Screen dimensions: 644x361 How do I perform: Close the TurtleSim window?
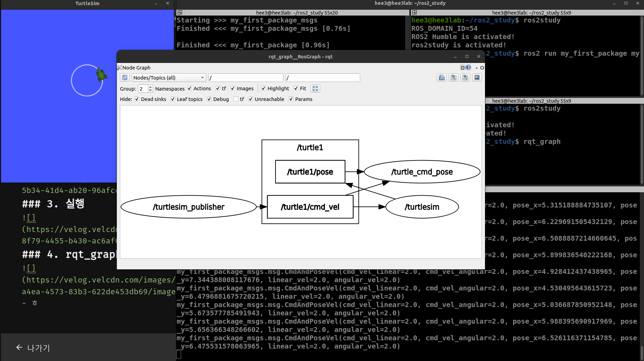coord(168,3)
